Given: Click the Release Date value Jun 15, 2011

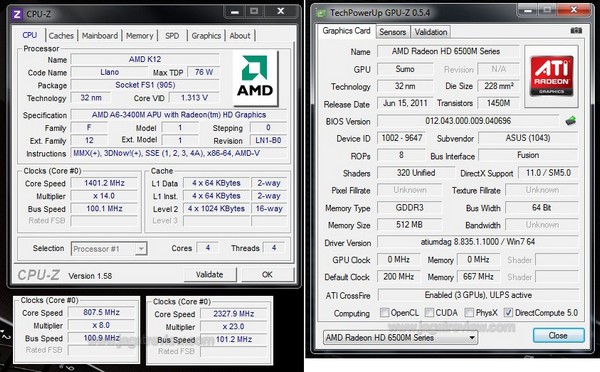Looking at the screenshot, I should point(405,103).
